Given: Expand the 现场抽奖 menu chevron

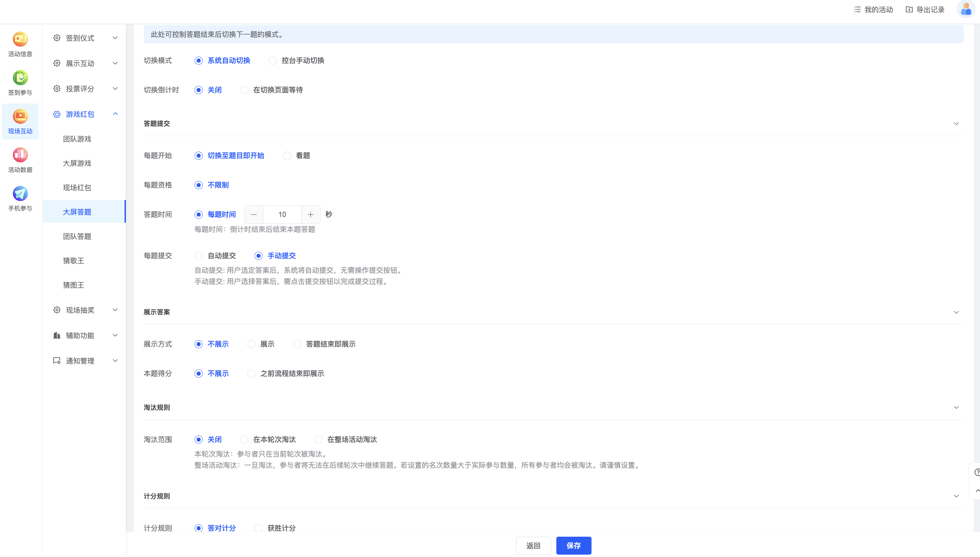Looking at the screenshot, I should [115, 310].
